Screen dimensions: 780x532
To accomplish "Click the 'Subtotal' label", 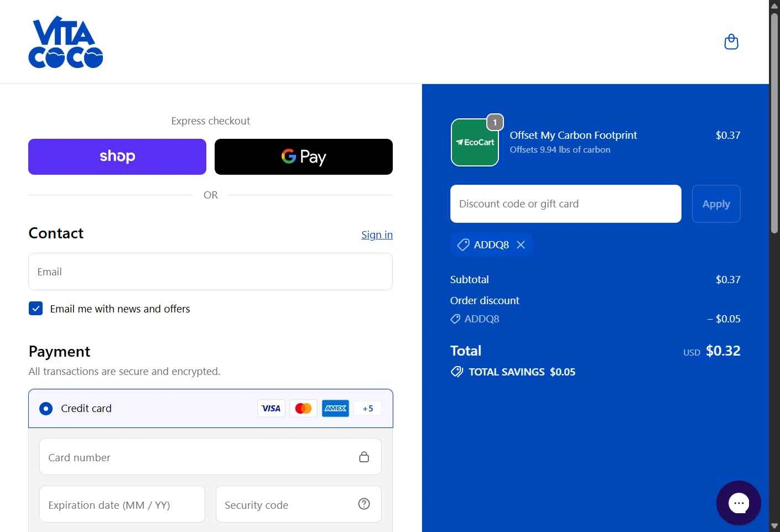I will coord(469,279).
